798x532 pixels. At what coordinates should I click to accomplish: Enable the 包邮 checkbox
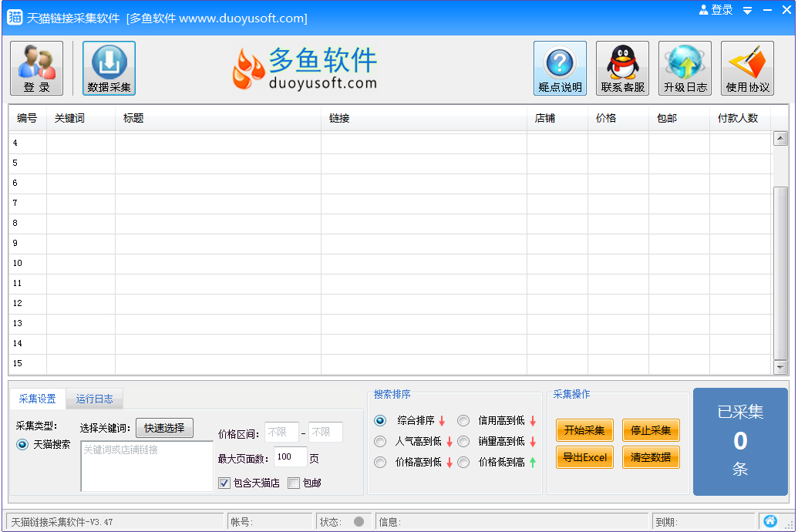(294, 483)
